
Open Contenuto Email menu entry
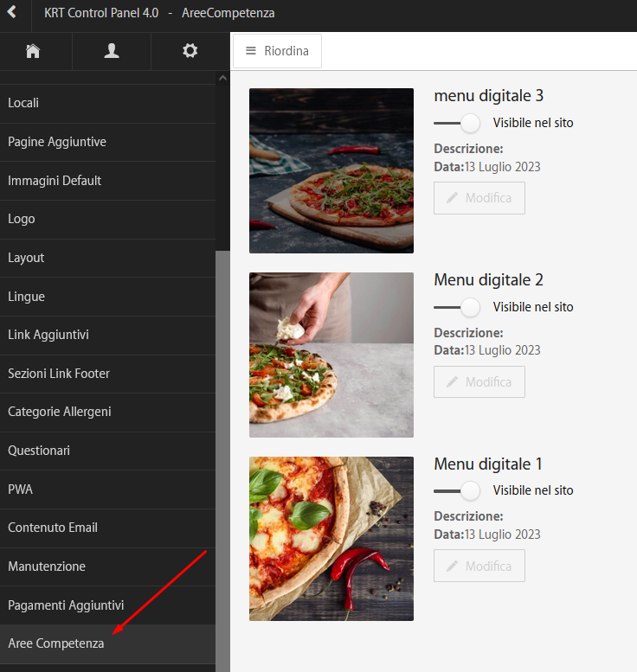[107, 528]
